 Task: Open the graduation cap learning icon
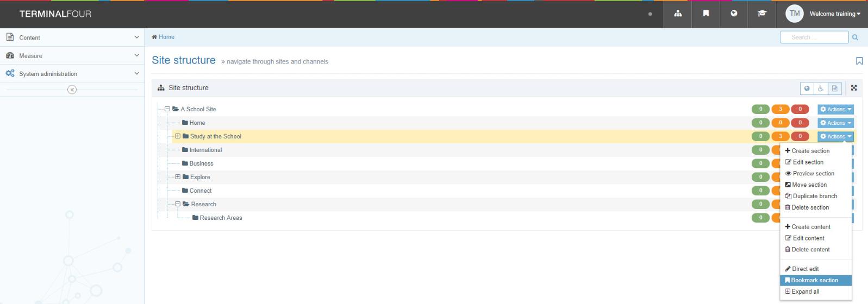(x=762, y=14)
